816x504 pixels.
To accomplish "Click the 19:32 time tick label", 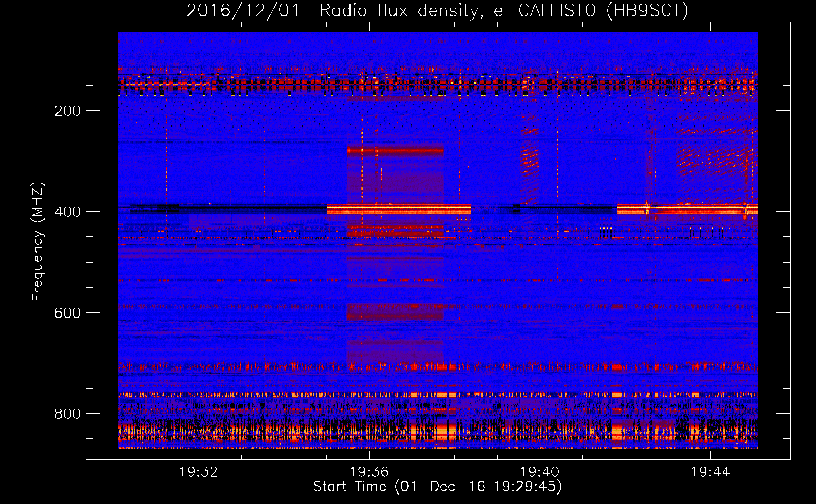I will click(x=199, y=472).
